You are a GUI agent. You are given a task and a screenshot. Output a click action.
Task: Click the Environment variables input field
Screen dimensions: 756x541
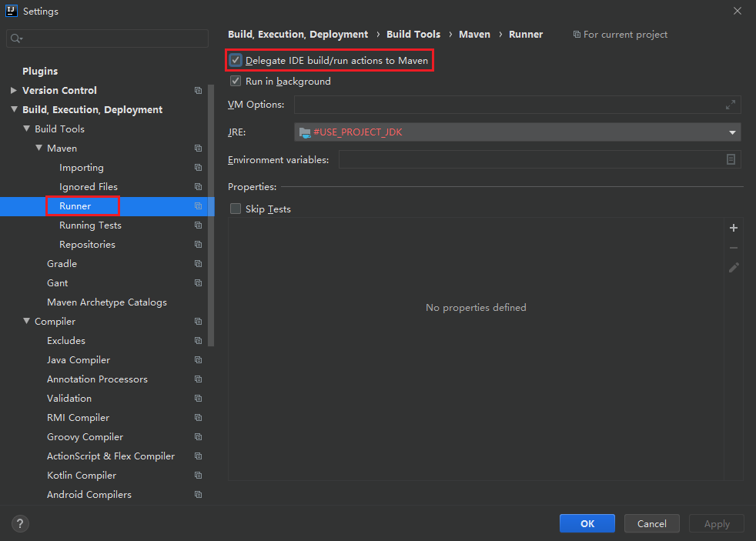click(540, 159)
